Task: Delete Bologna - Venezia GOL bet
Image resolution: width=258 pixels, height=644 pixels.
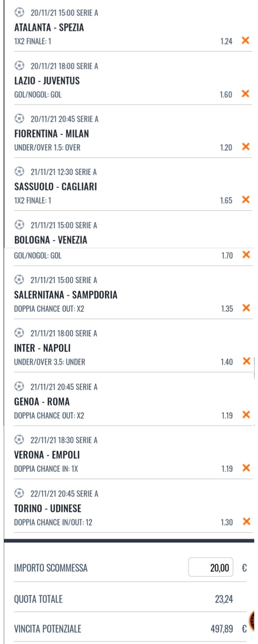Action: tap(246, 255)
